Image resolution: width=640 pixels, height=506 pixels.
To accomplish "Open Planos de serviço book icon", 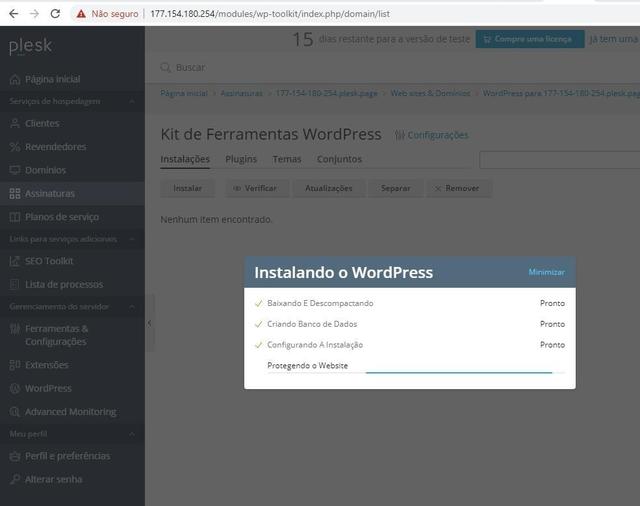I will click(15, 217).
